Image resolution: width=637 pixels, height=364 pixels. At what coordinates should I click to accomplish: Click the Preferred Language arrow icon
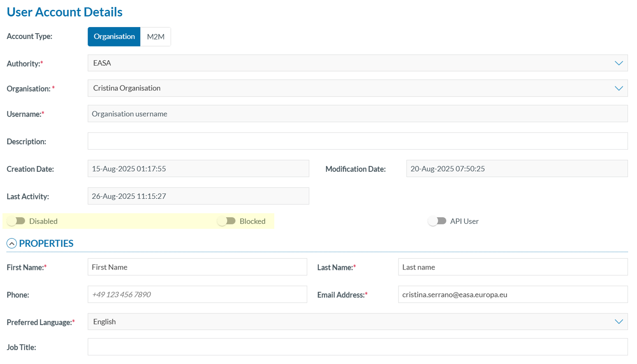tap(618, 322)
